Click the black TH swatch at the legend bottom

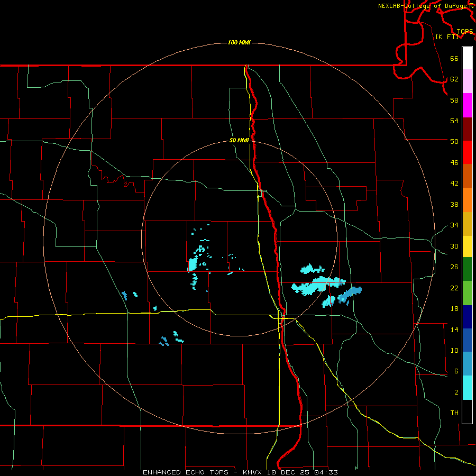[x=467, y=411]
